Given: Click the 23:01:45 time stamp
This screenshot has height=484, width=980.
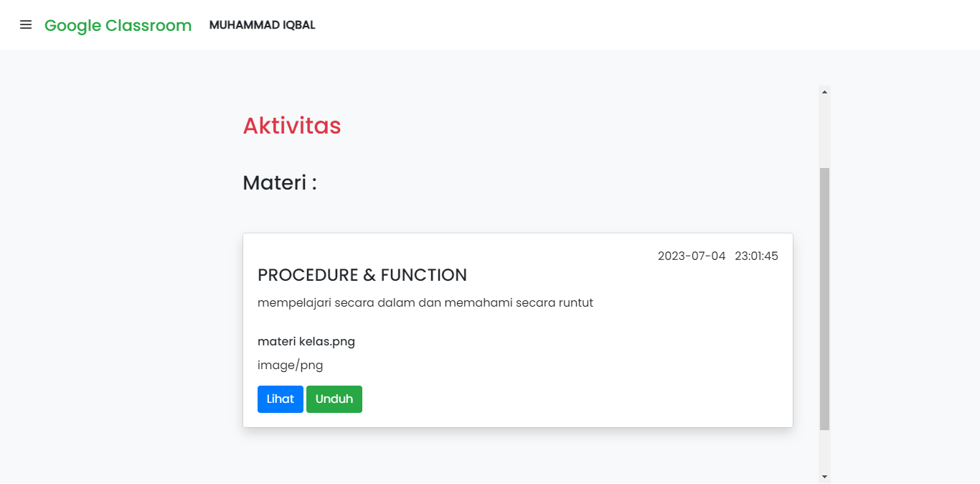Looking at the screenshot, I should pyautogui.click(x=756, y=256).
